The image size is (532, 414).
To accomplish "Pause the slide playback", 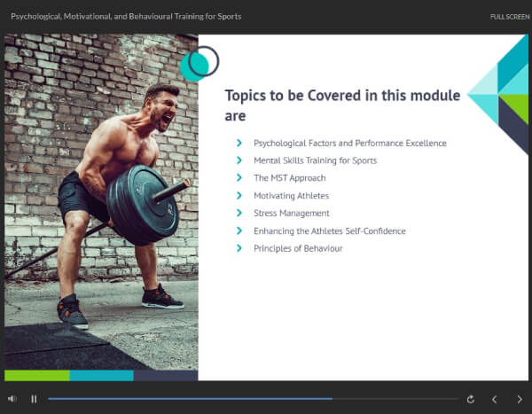I will pyautogui.click(x=34, y=399).
